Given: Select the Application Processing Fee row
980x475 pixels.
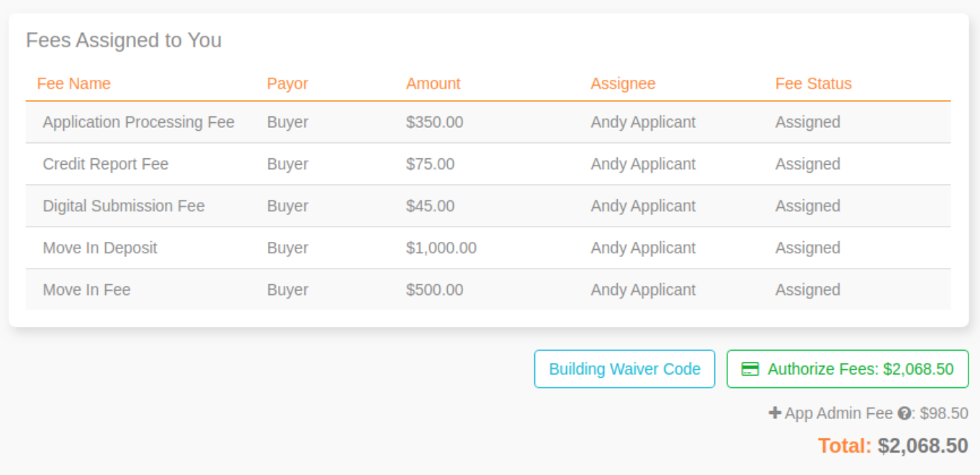Looking at the screenshot, I should (138, 122).
